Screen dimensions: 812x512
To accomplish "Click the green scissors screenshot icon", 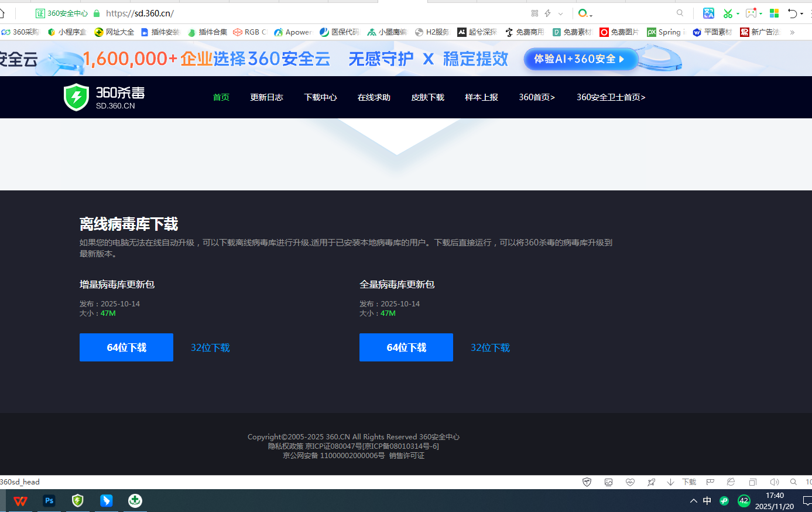I will click(x=728, y=13).
